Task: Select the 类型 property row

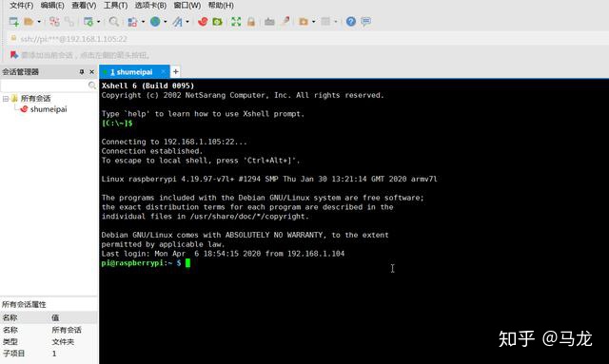Action: click(49, 341)
